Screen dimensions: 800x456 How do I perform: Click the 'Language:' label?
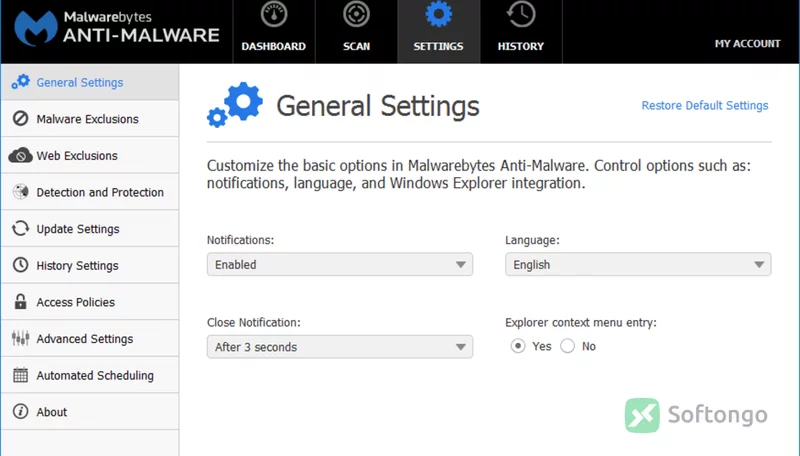[x=532, y=240]
